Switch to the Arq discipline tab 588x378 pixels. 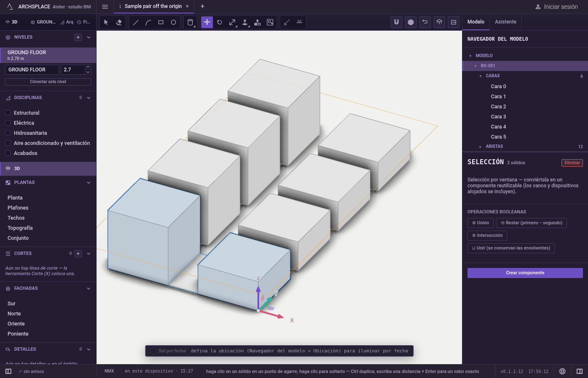(x=67, y=22)
